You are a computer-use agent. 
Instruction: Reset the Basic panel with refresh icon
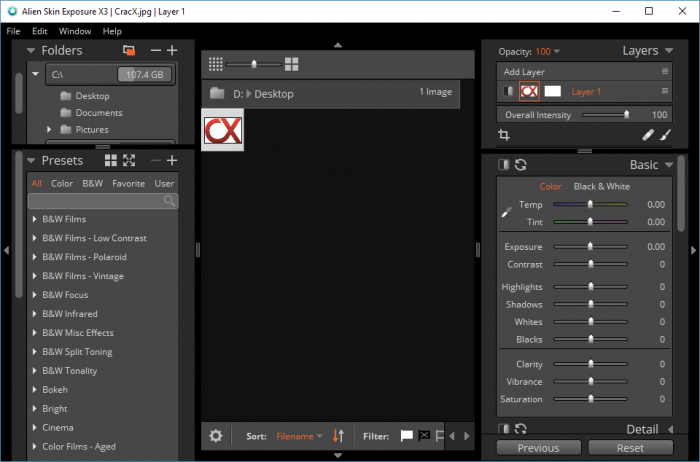pos(521,165)
